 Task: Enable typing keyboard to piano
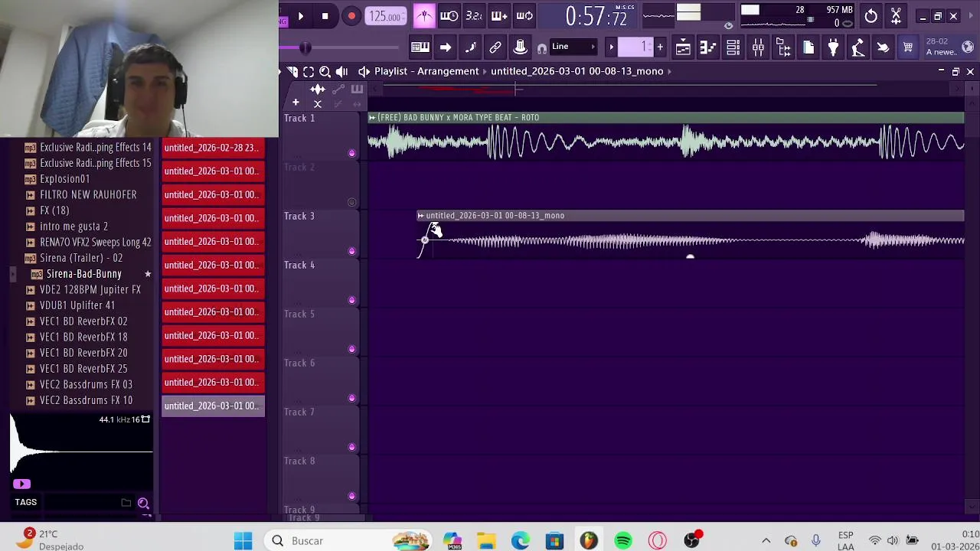420,47
